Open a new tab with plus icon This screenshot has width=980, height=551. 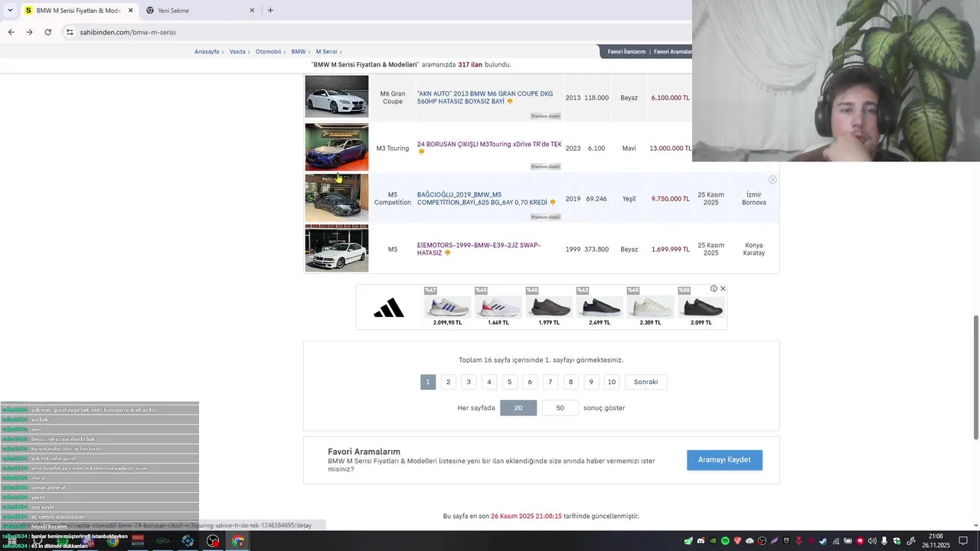click(x=270, y=10)
